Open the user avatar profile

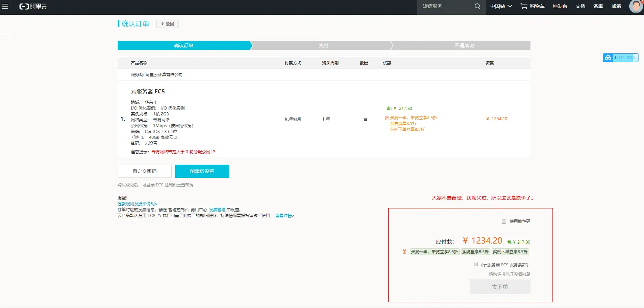[x=636, y=6]
